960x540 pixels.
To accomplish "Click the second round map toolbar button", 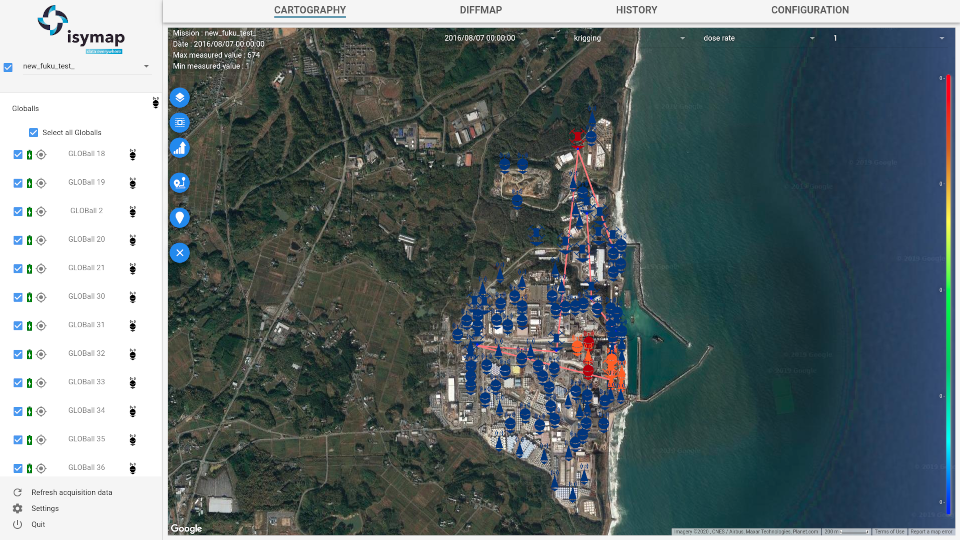I will click(x=180, y=122).
